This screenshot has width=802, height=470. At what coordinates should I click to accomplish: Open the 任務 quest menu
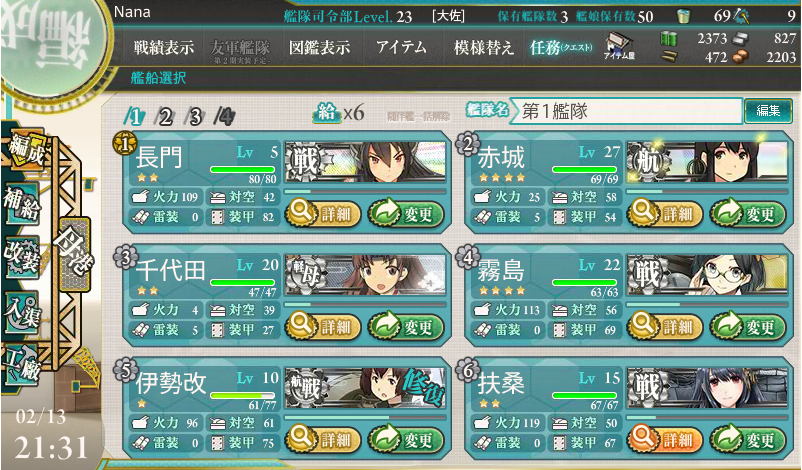(561, 48)
